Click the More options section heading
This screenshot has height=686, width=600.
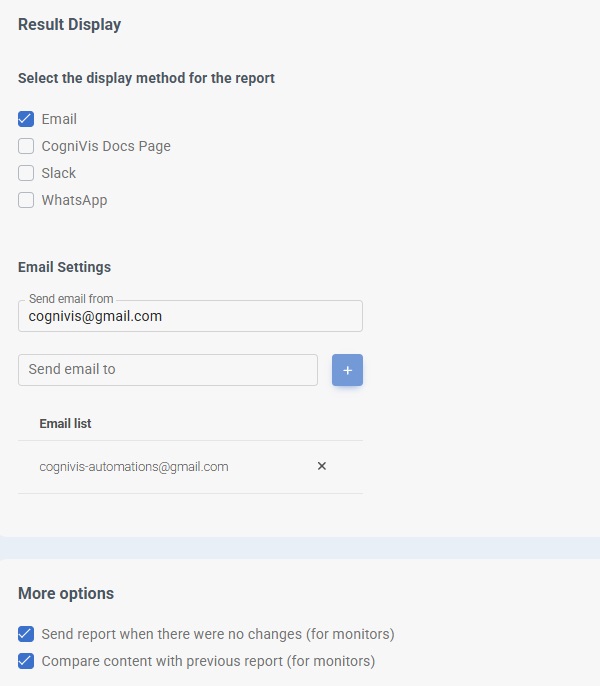point(66,593)
